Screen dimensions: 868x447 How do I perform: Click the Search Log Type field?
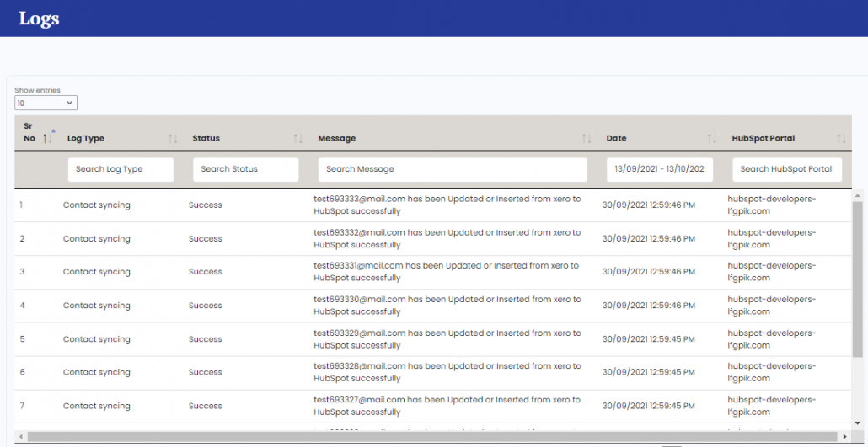[x=121, y=169]
